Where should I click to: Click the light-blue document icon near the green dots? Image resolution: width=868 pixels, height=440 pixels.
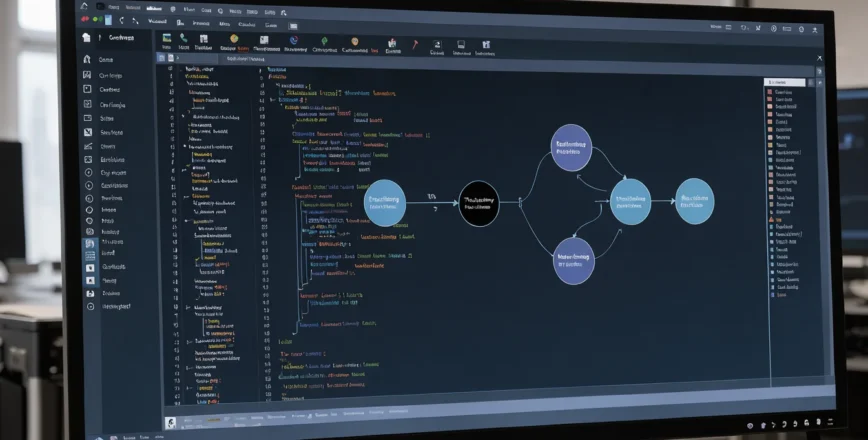tap(108, 20)
